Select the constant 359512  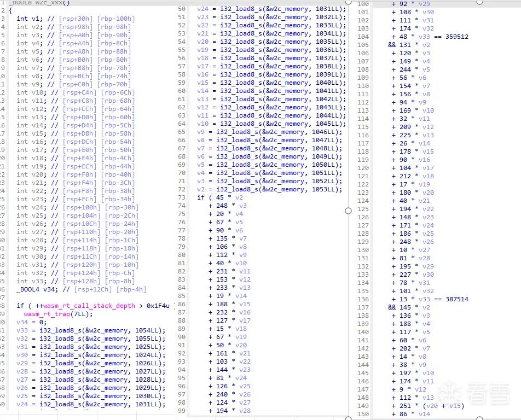point(457,37)
